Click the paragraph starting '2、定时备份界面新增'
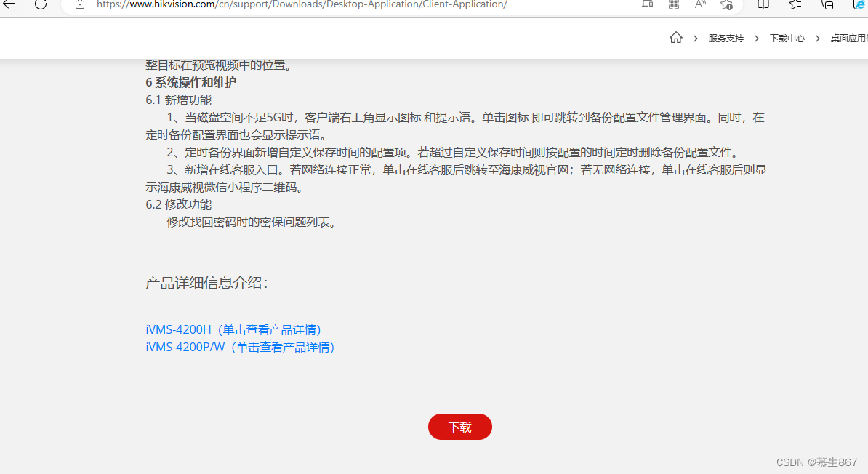Viewport: 868px width, 474px height. [454, 153]
